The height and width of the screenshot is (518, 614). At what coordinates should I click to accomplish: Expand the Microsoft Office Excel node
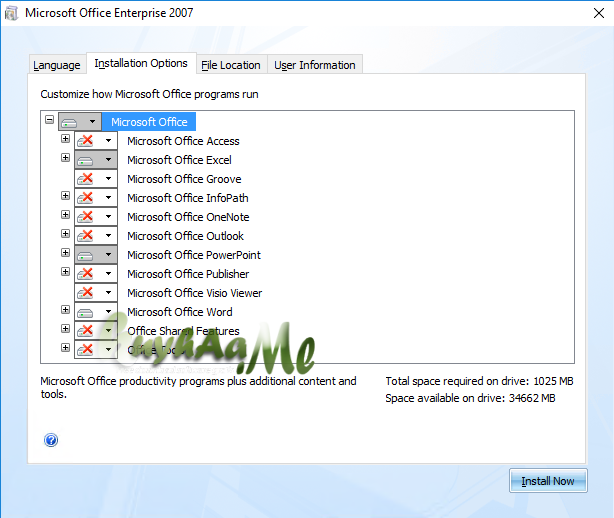[x=65, y=157]
